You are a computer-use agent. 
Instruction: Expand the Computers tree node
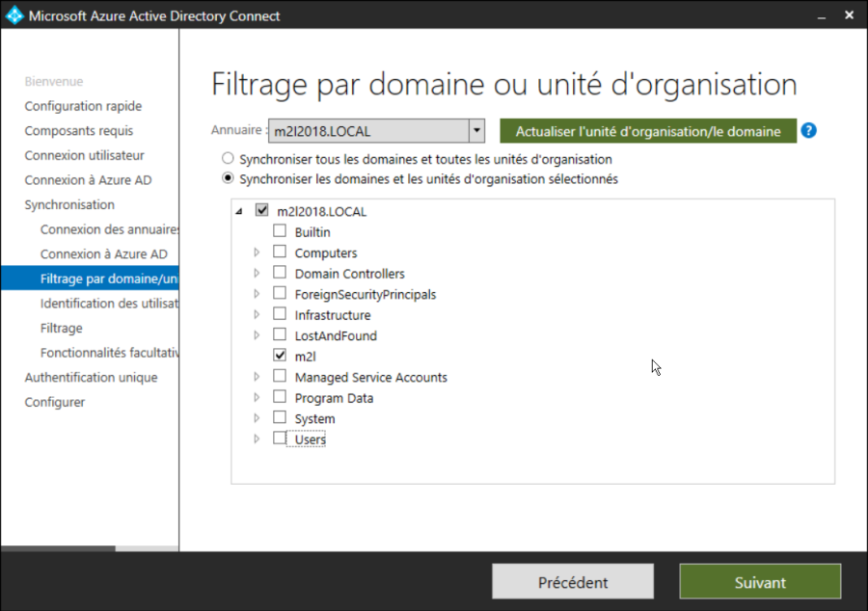tap(257, 252)
